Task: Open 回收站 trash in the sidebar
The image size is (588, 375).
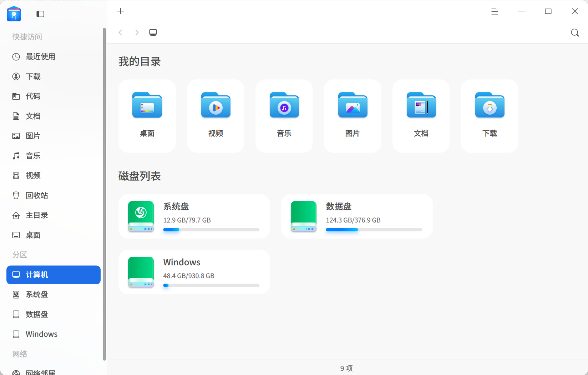Action: (54, 195)
